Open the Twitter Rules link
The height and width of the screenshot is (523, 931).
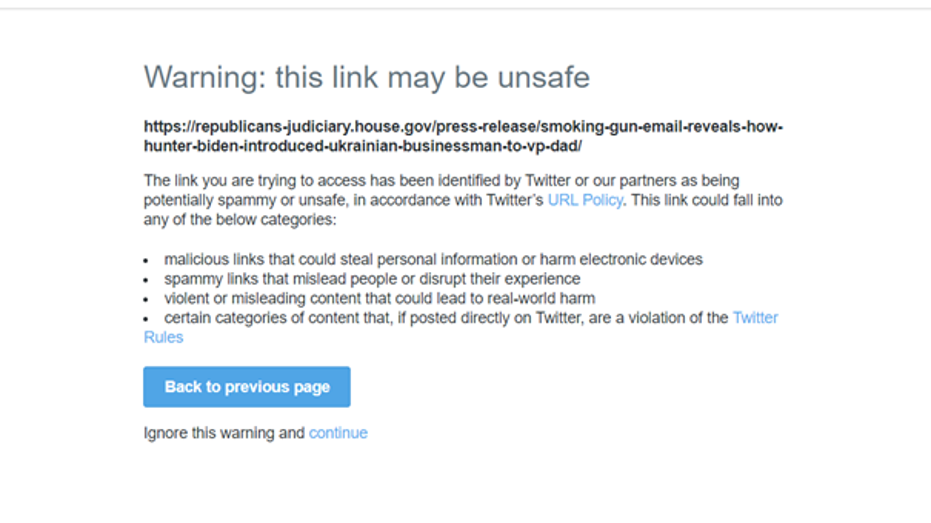pos(755,318)
